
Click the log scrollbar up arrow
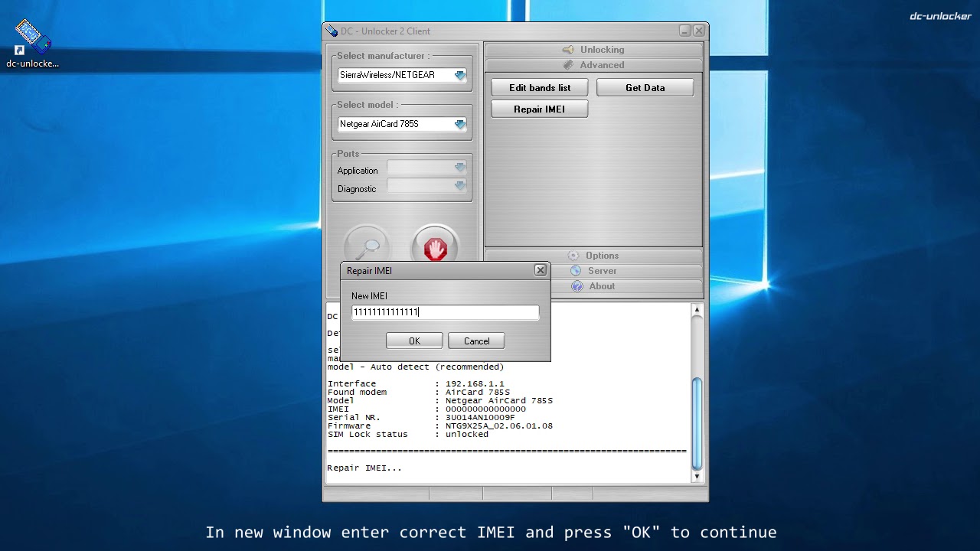(x=697, y=310)
